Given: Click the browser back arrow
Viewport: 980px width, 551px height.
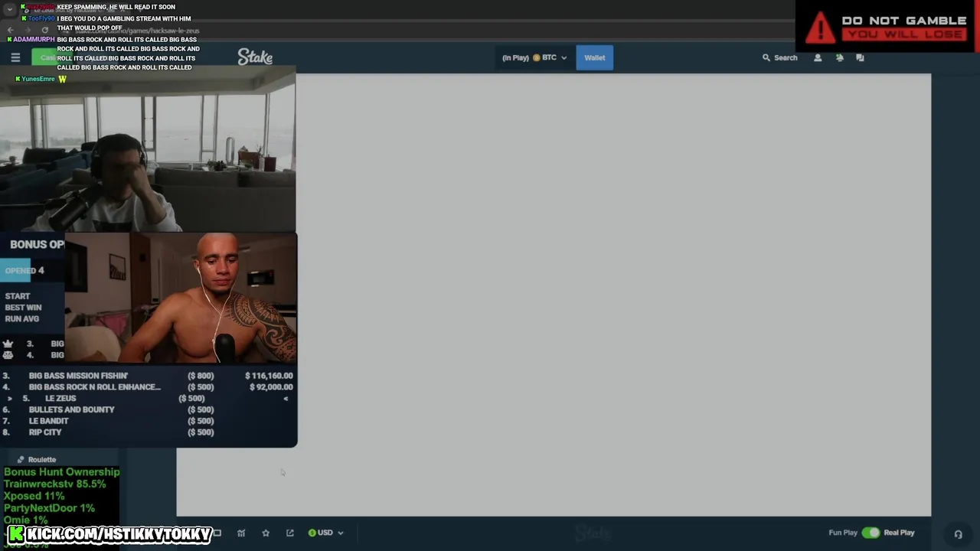Looking at the screenshot, I should click(11, 30).
